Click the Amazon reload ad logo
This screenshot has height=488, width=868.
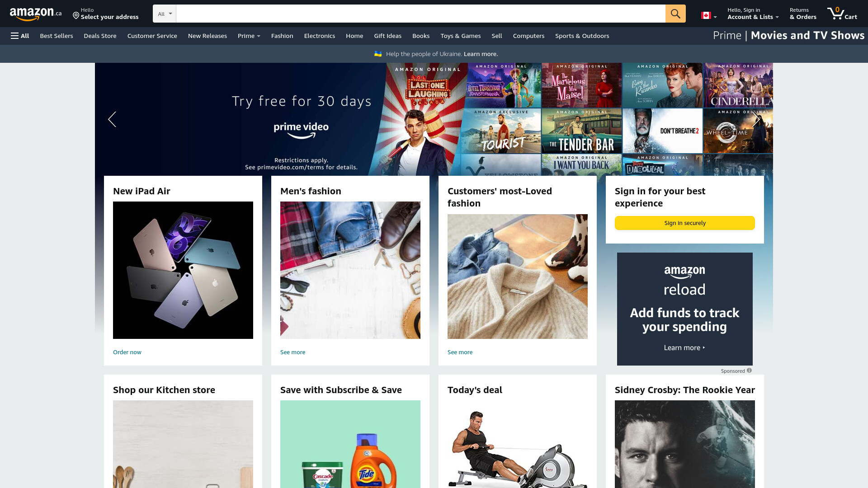684,280
